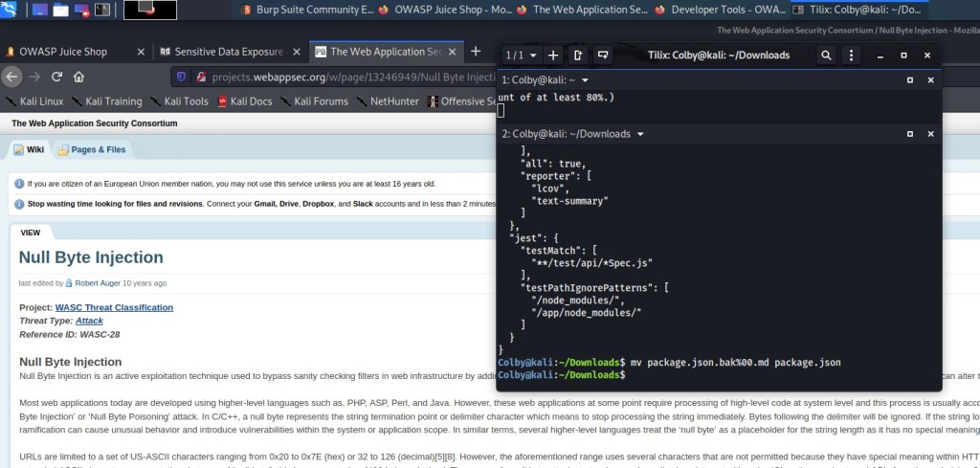Open the Kali applications menu icon

(x=11, y=11)
